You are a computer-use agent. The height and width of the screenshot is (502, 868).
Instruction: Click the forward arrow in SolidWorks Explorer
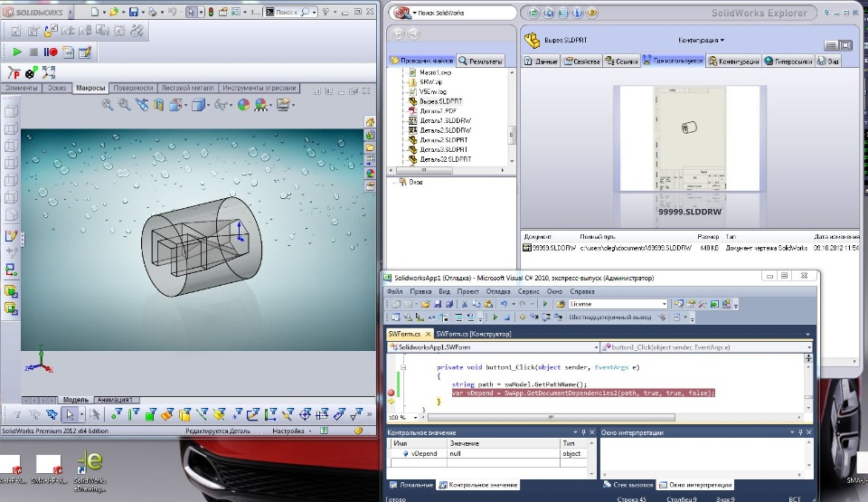413,33
